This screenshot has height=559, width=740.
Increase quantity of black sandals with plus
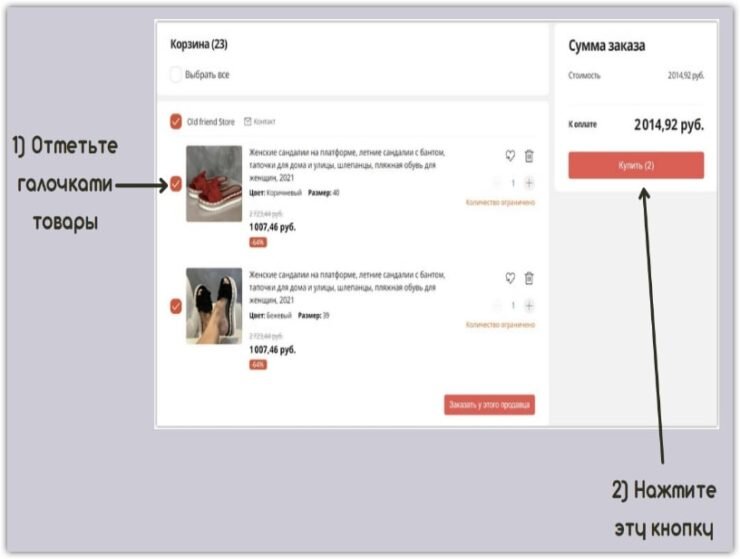click(529, 306)
